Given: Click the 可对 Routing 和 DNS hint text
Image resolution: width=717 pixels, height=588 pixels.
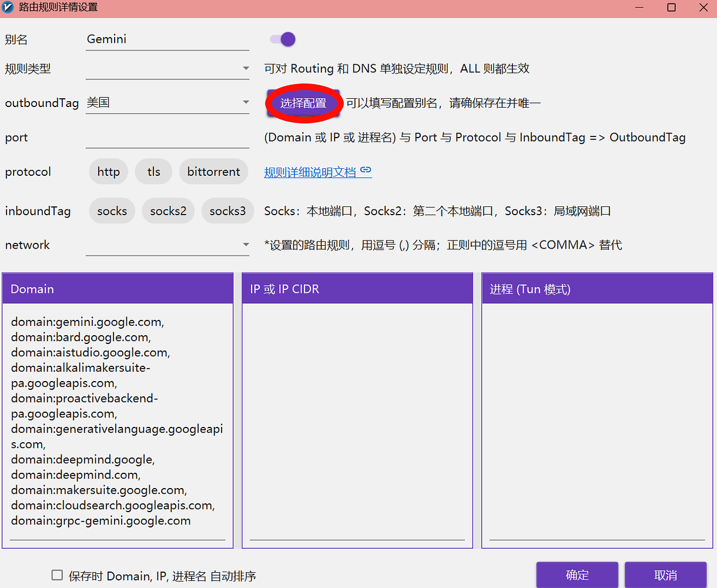Looking at the screenshot, I should pyautogui.click(x=397, y=69).
